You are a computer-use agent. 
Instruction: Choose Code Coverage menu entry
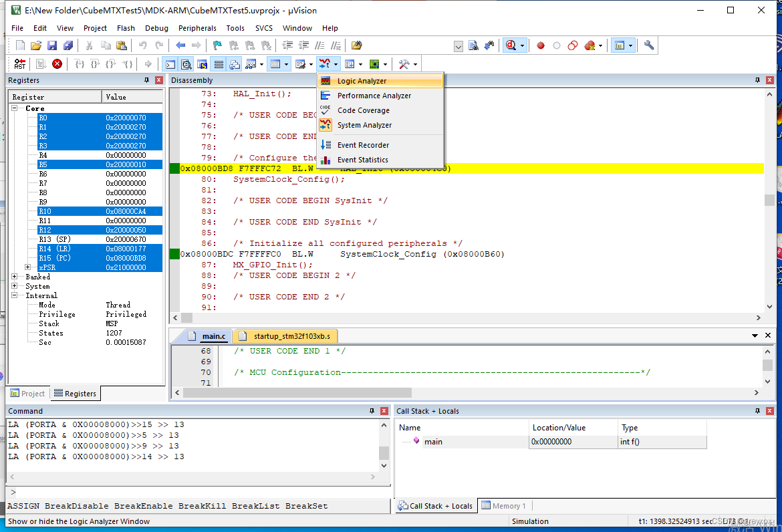click(x=380, y=110)
